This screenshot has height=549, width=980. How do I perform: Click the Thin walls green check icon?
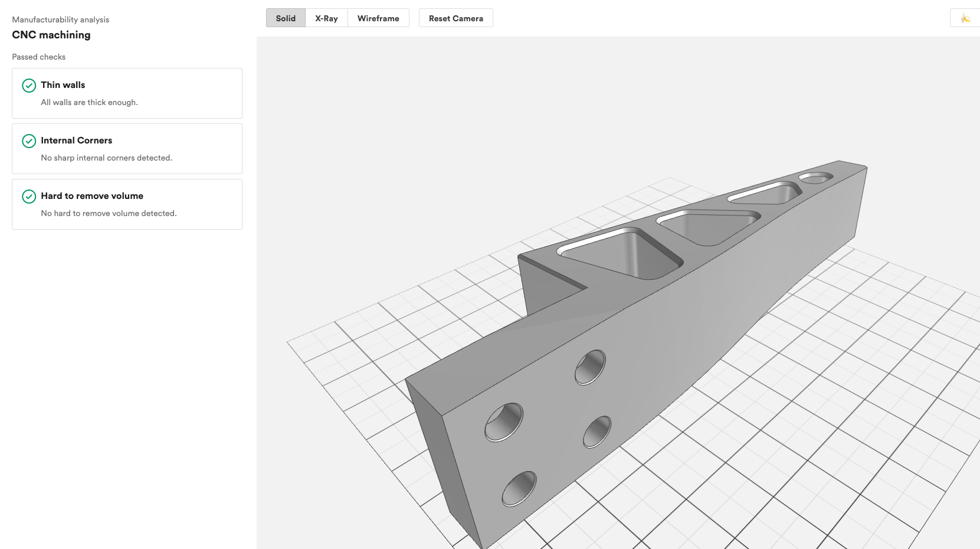point(29,86)
